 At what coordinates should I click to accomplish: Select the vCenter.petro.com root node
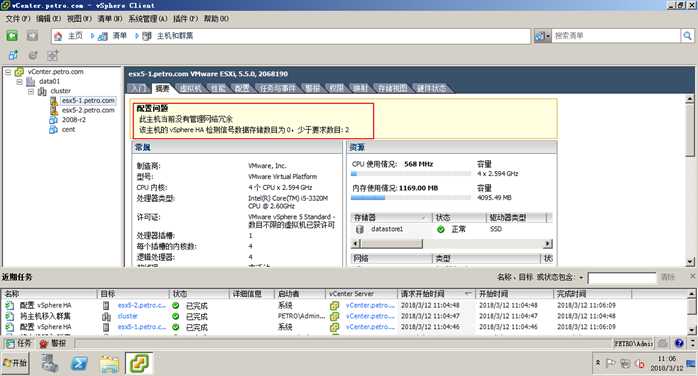pos(55,72)
